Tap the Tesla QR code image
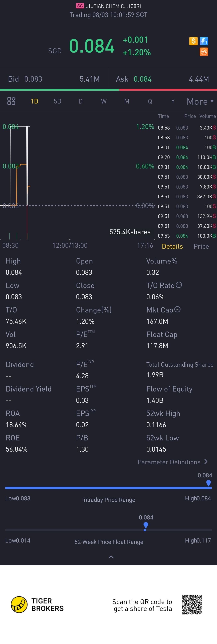The width and height of the screenshot is (217, 644). pos(192,604)
